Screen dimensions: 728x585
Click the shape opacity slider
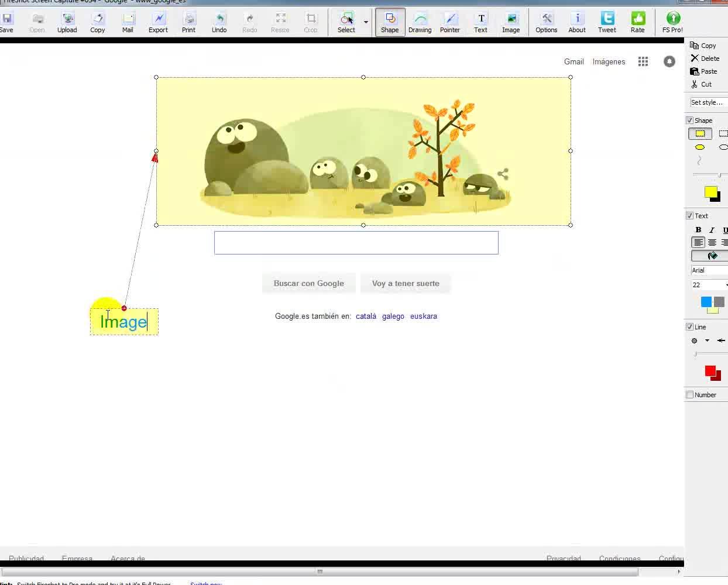click(x=709, y=175)
